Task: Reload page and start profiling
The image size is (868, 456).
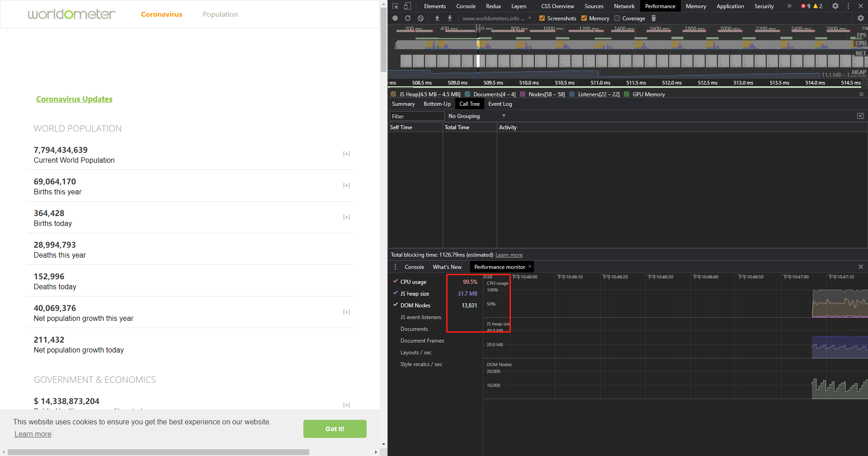Action: 408,19
